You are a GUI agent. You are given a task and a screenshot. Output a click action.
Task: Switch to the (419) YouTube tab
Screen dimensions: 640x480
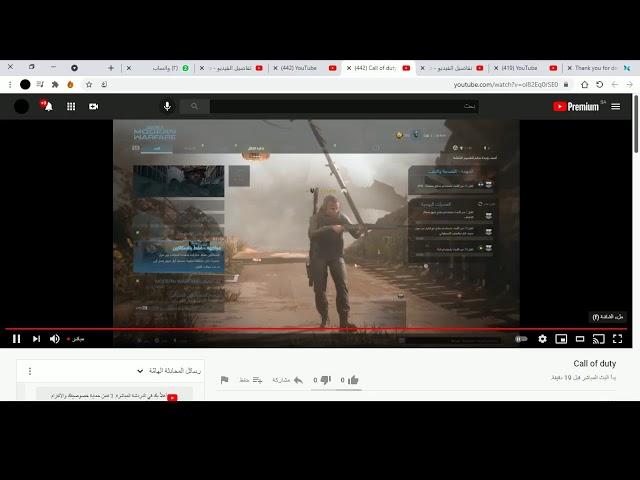pos(524,68)
